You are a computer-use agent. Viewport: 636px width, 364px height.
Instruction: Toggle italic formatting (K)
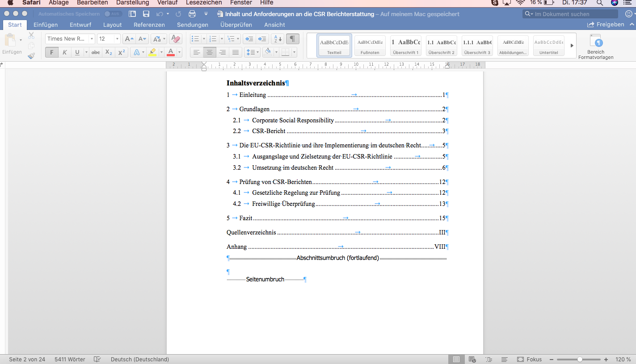tap(64, 52)
